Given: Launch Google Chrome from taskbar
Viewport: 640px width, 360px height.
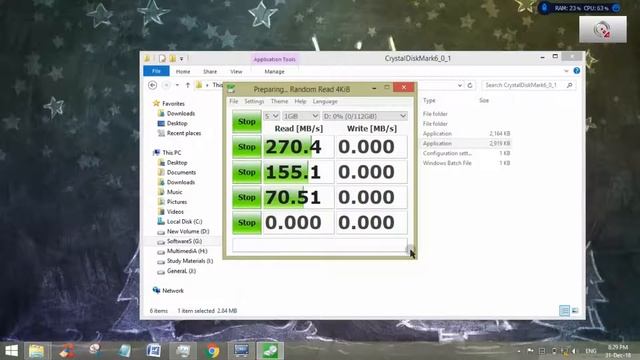Looking at the screenshot, I should point(212,351).
